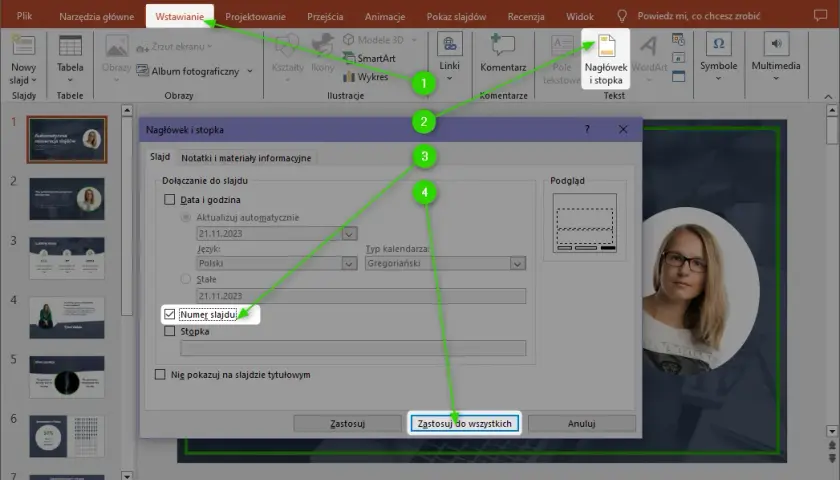Click the Kształty shapes icon
The height and width of the screenshot is (480, 840).
click(x=287, y=46)
